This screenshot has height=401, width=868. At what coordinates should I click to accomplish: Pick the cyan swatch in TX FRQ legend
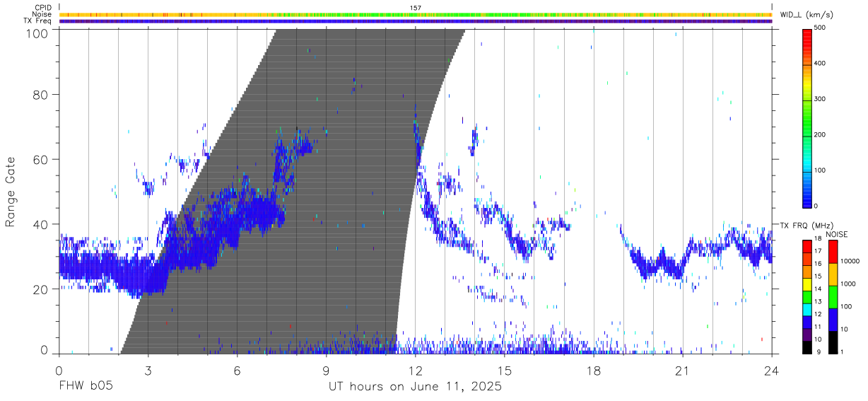[807, 309]
